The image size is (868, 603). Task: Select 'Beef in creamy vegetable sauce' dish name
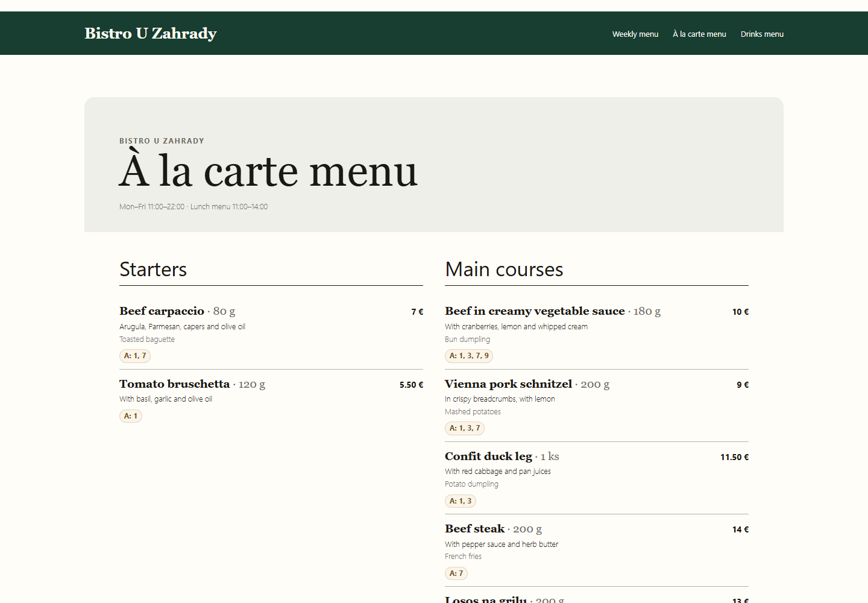click(x=535, y=311)
